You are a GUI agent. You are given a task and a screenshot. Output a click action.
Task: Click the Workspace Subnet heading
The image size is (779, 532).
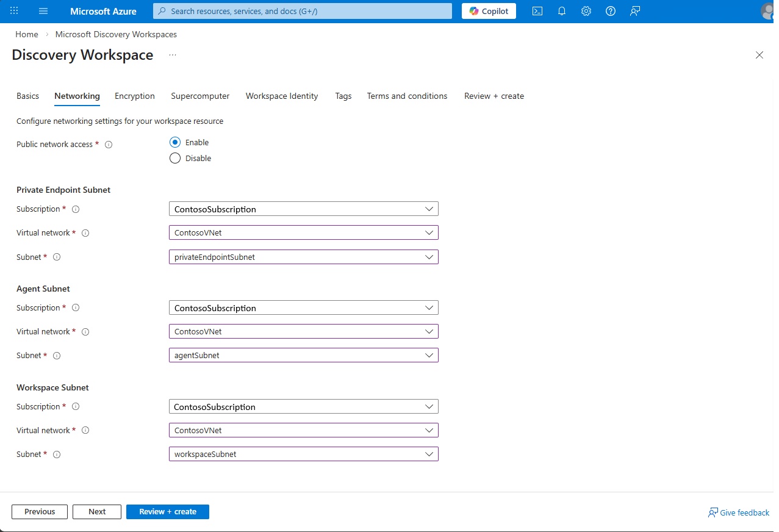[x=52, y=387]
